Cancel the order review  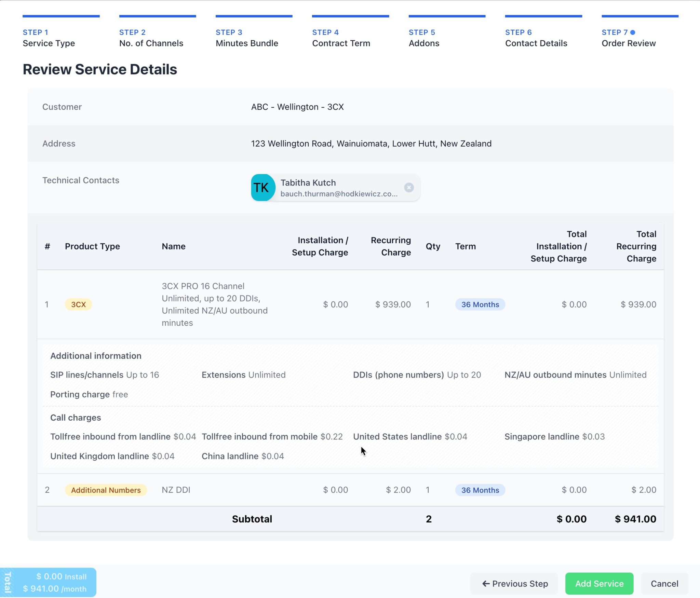click(664, 584)
